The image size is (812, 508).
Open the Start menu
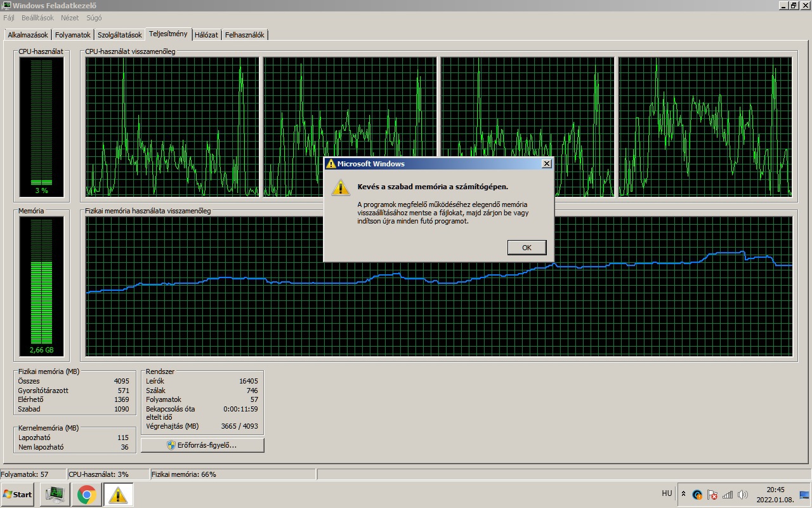click(18, 495)
